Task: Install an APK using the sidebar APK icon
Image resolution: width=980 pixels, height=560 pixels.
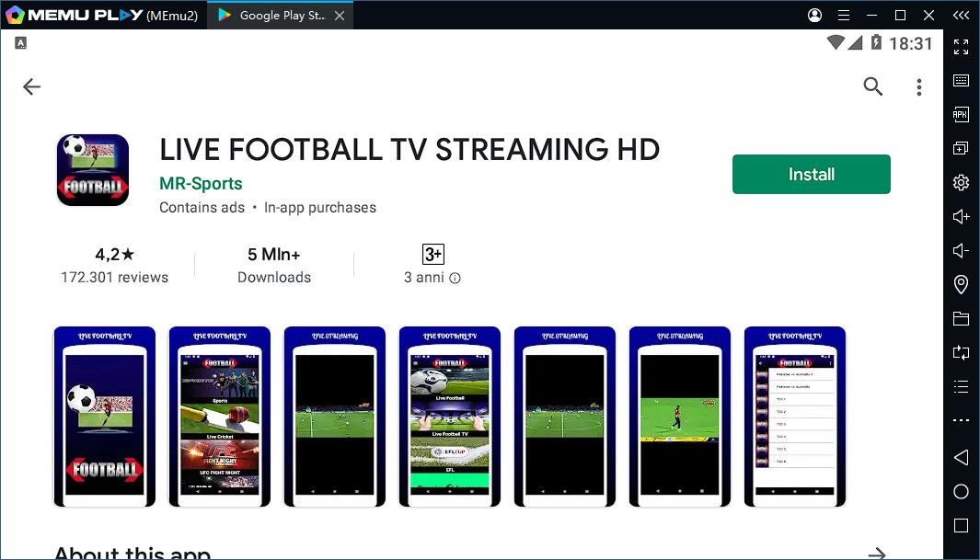Action: pos(961,114)
